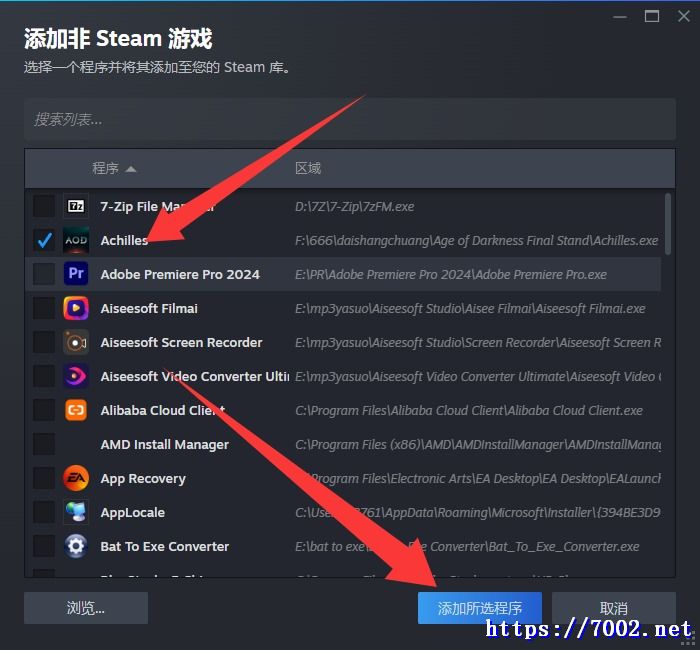Screen dimensions: 700x650
Task: Click the 取消 cancel button
Action: 614,608
